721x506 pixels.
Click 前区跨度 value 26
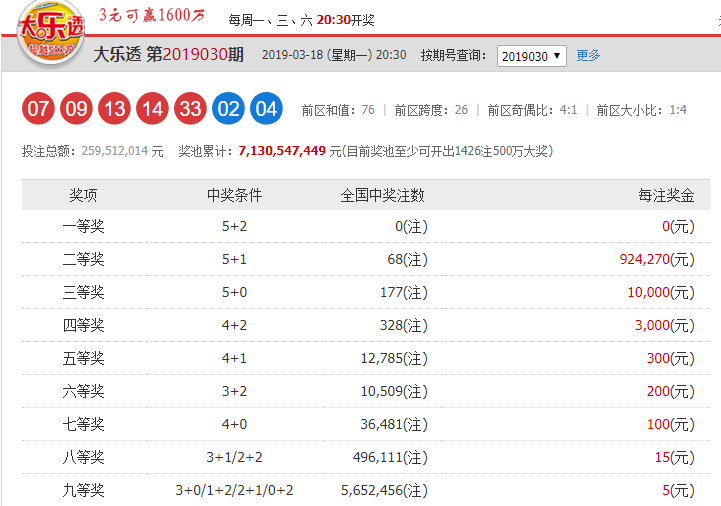pyautogui.click(x=461, y=110)
